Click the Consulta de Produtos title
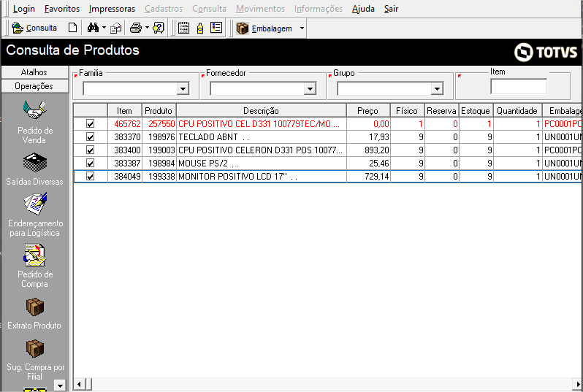The height and width of the screenshot is (392, 583). (x=72, y=50)
